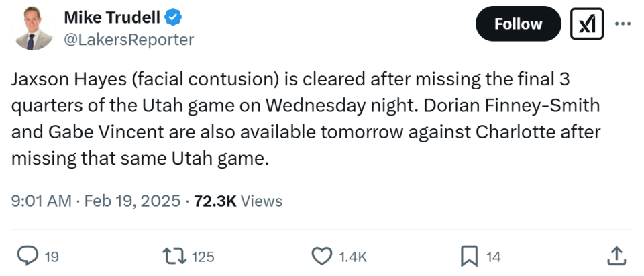
Task: Open the Grok icon next to Follow
Action: [586, 24]
